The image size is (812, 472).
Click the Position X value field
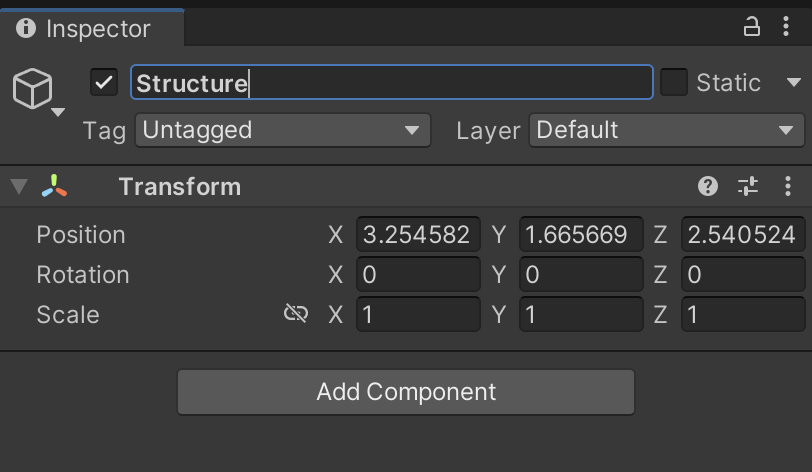418,234
